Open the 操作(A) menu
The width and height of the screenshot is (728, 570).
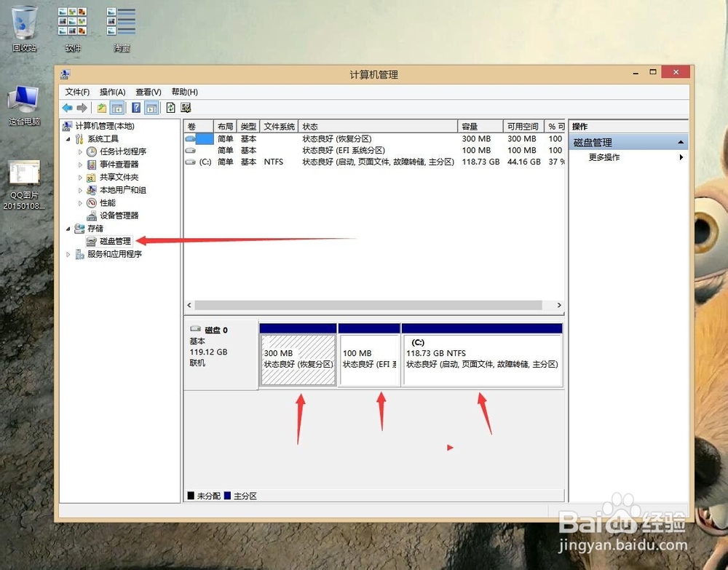[x=112, y=92]
